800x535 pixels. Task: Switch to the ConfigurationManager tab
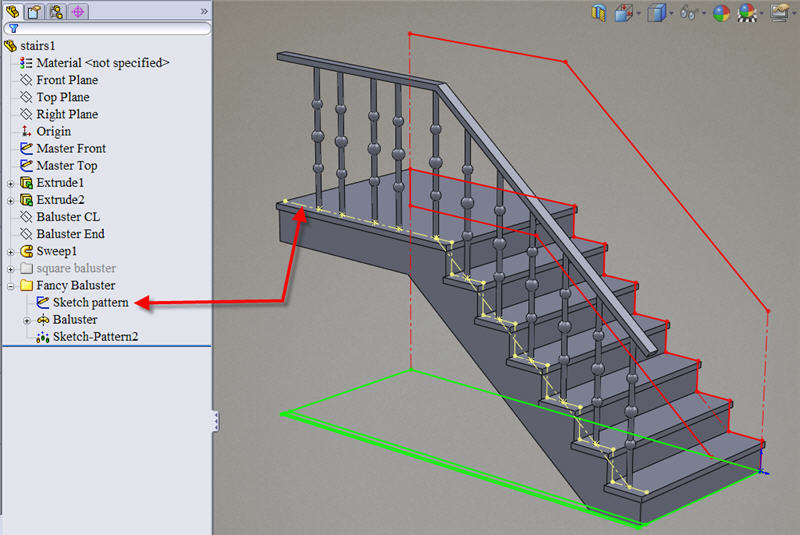(x=56, y=11)
